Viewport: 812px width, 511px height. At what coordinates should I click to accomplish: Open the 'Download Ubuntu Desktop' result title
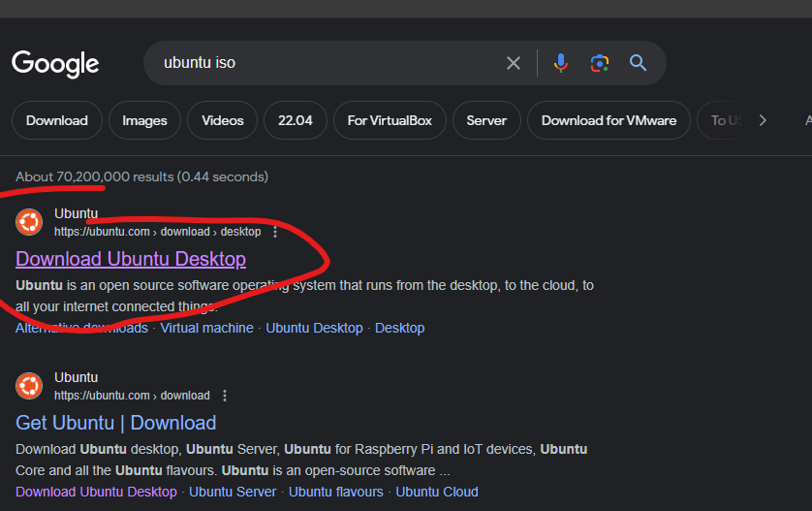tap(131, 259)
